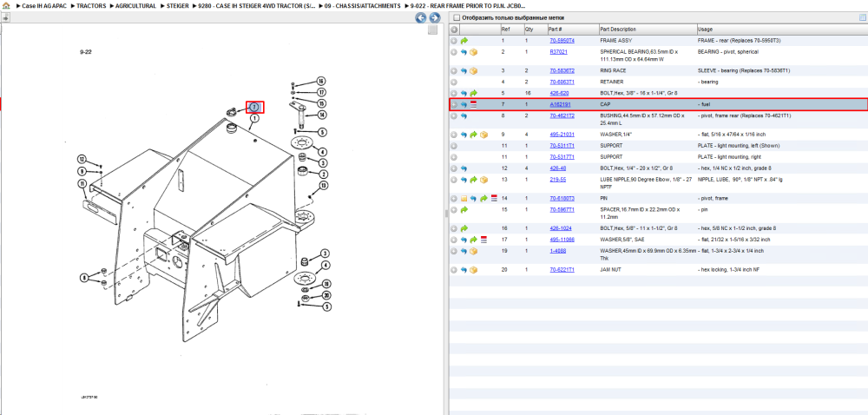Image resolution: width=868 pixels, height=415 pixels.
Task: Open part link R37021
Action: pos(558,51)
